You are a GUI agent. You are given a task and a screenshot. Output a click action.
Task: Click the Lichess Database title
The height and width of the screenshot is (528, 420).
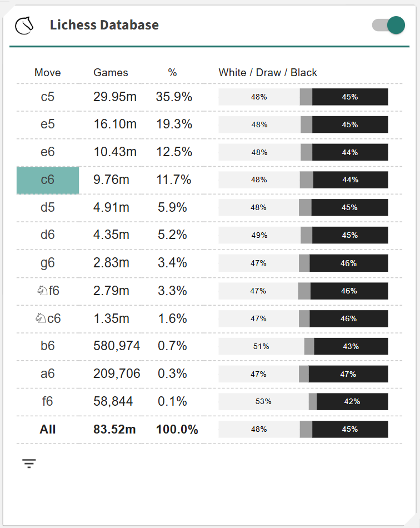104,25
